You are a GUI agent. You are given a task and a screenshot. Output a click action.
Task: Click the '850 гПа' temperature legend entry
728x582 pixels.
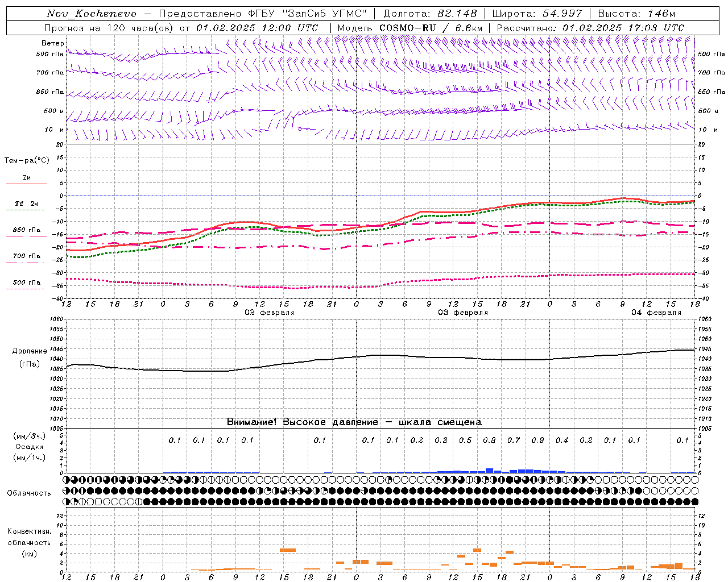27,230
